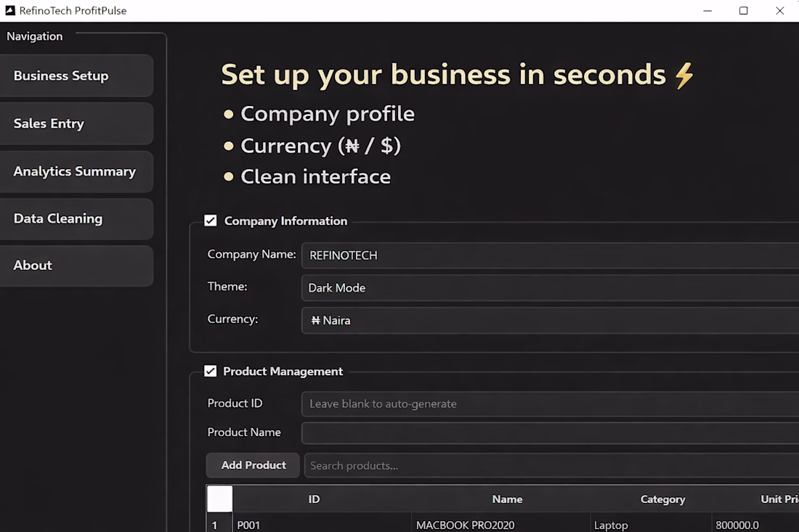Maximize the ProfitPulse window
The width and height of the screenshot is (799, 532).
[x=744, y=11]
